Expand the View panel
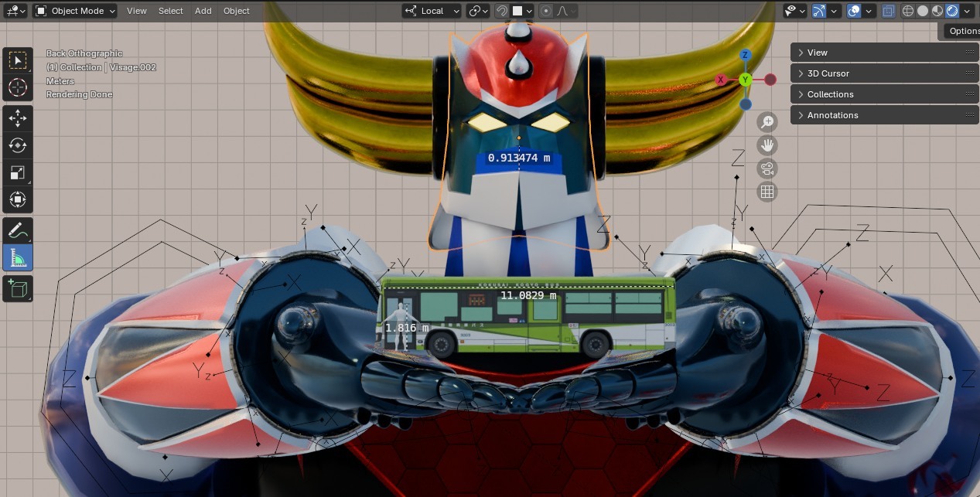The height and width of the screenshot is (497, 980). click(884, 53)
